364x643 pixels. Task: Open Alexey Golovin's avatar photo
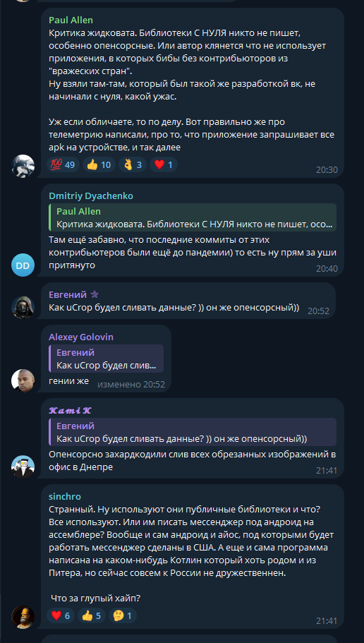coord(23,380)
